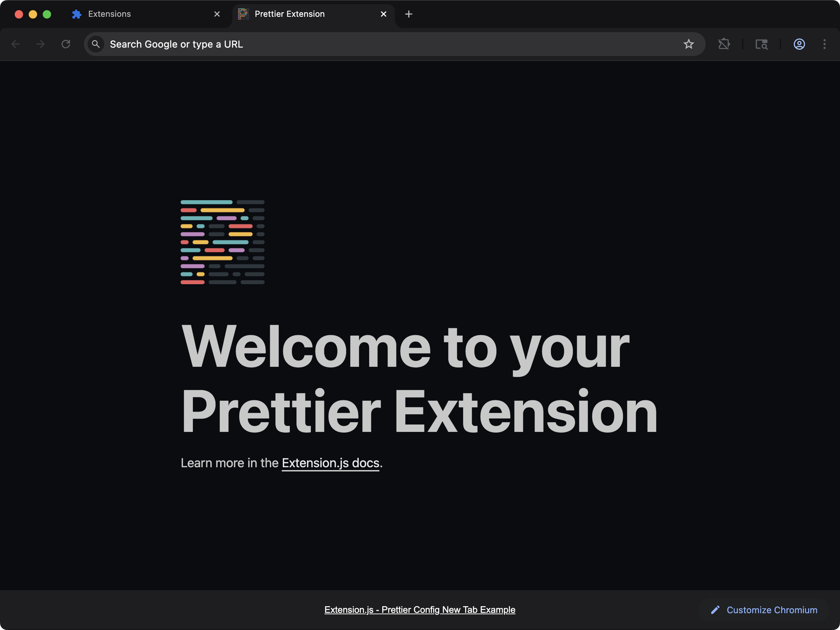Open the Extensions puzzle icon
Image resolution: width=840 pixels, height=630 pixels.
tap(724, 44)
